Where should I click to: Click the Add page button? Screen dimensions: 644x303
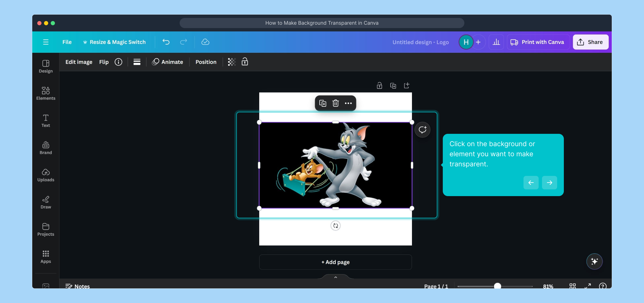click(335, 262)
